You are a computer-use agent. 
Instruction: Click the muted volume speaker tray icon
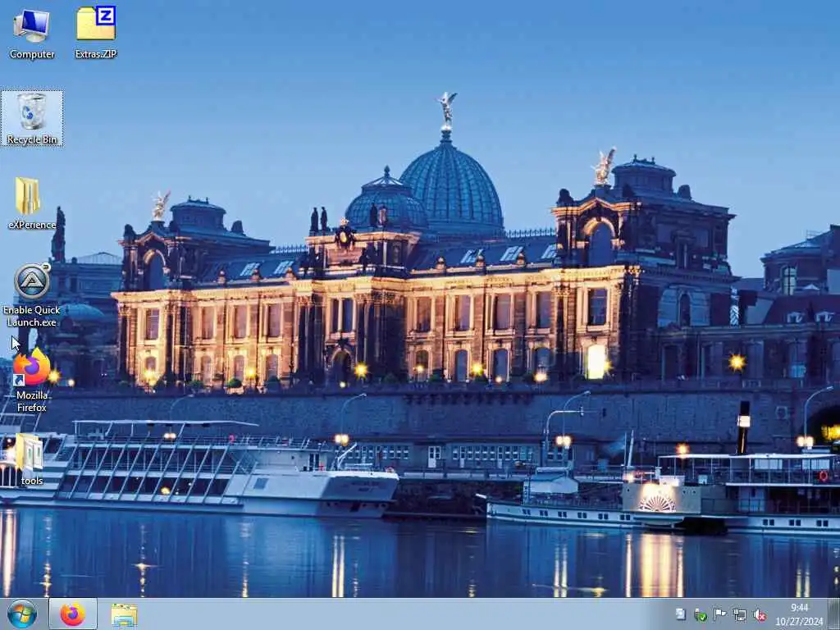tap(760, 615)
